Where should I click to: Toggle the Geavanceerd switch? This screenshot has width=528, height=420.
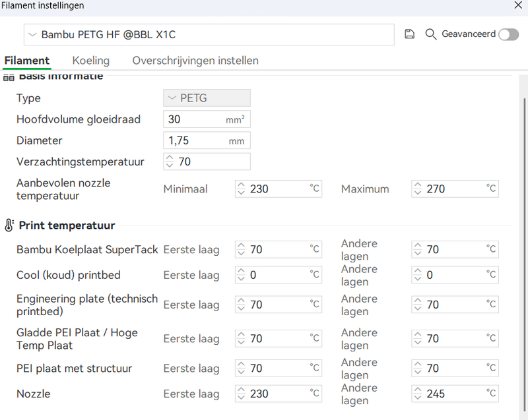coord(508,34)
